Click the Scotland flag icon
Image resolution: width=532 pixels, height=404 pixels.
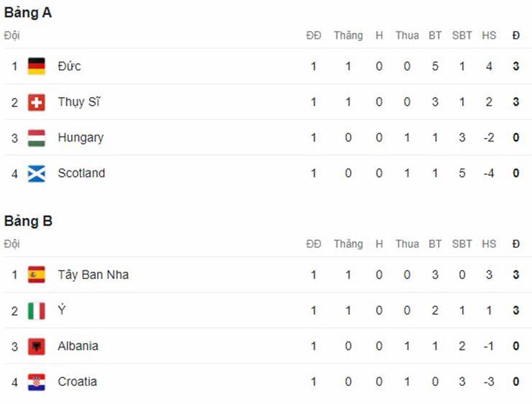coord(37,174)
